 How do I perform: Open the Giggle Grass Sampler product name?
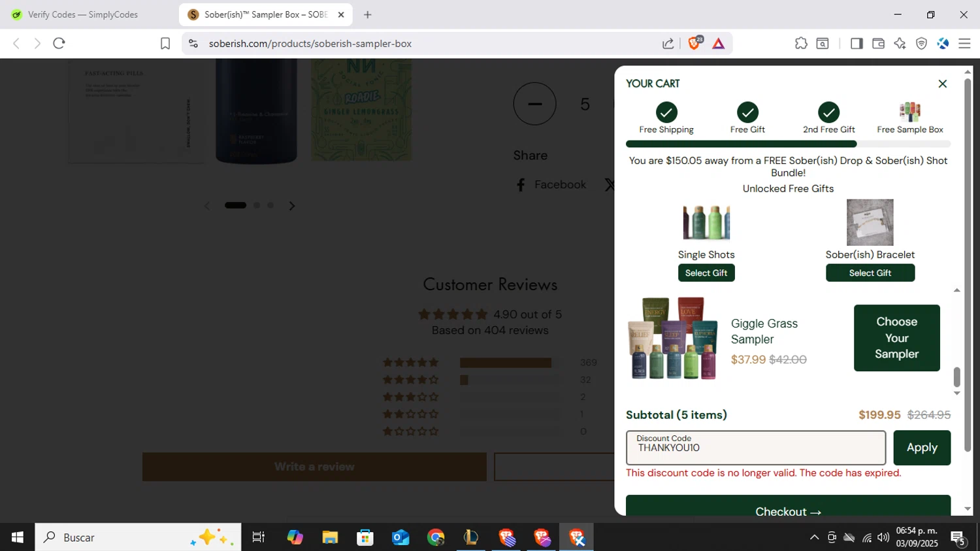764,331
